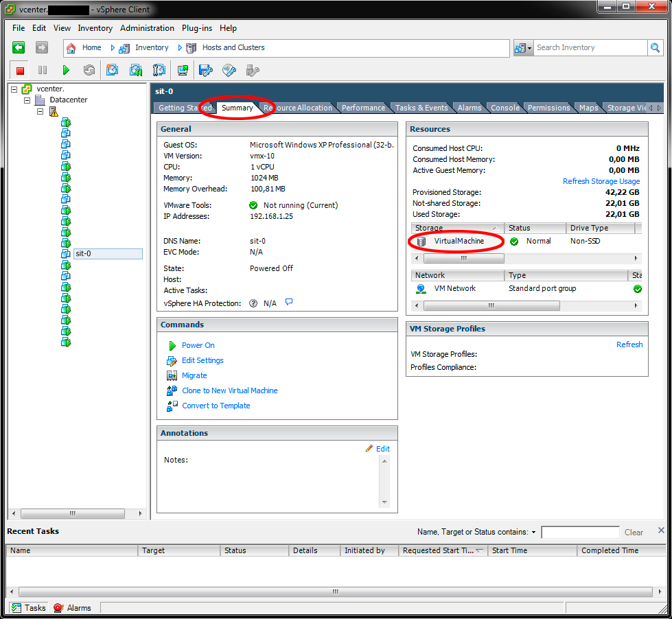Collapse the Datacenter tree node
This screenshot has width=672, height=619.
(27, 100)
